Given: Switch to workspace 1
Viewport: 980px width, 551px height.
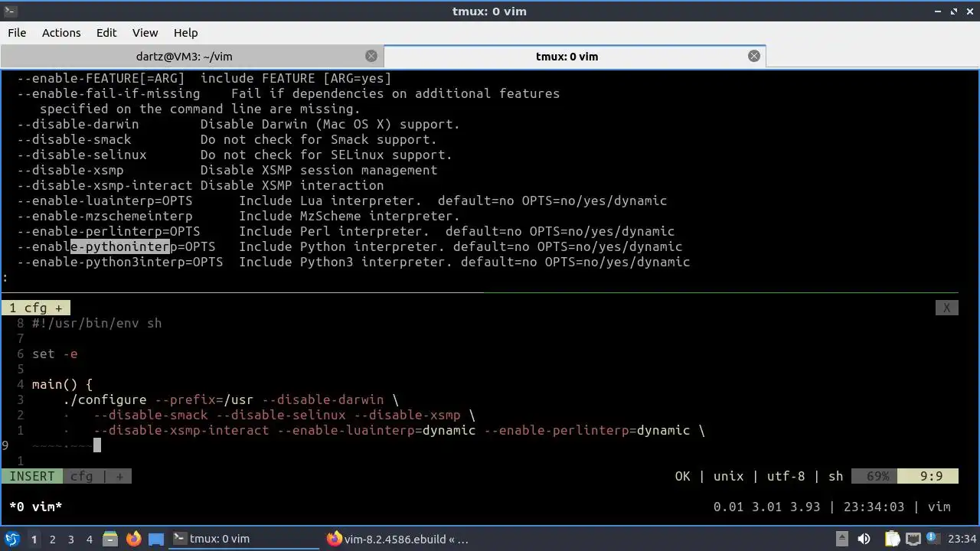Looking at the screenshot, I should coord(34,539).
